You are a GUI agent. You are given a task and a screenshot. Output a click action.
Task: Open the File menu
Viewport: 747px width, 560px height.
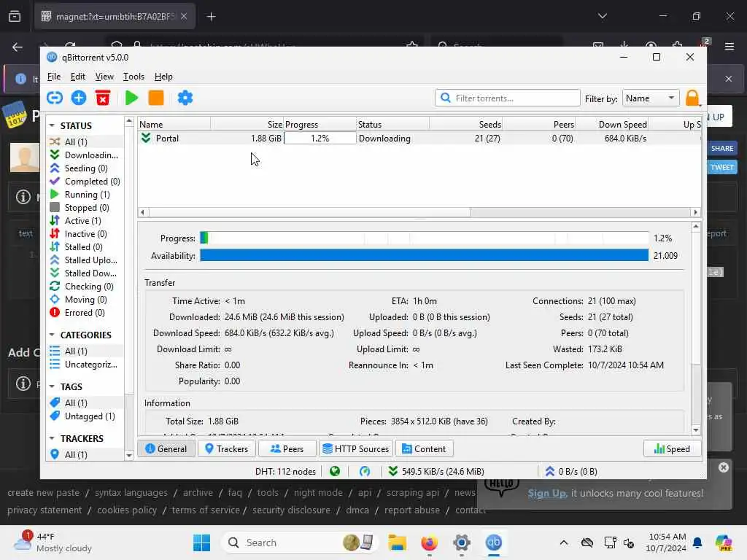(54, 77)
